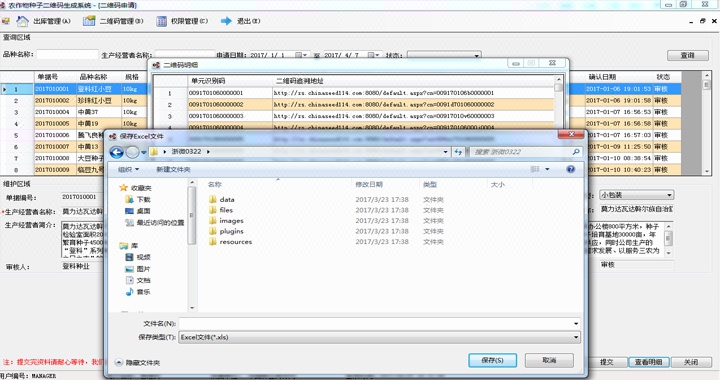Screen dimensions: 720x380
Task: Click the change view icon
Action: [535, 169]
